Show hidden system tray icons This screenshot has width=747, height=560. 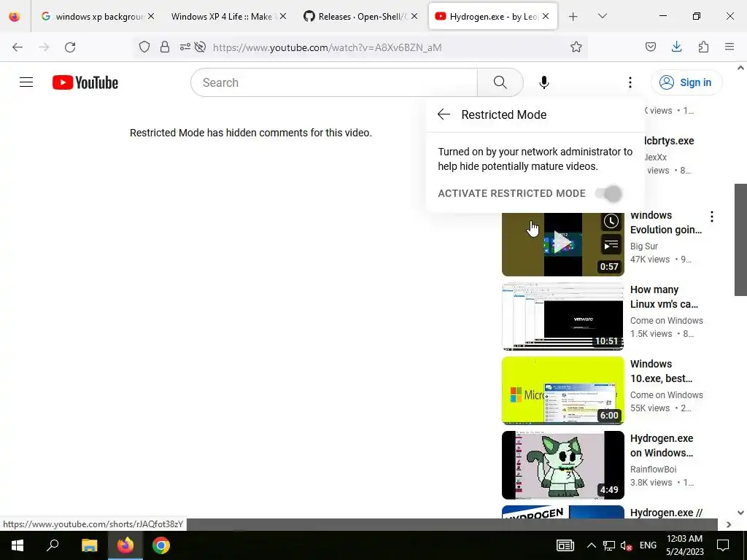[591, 545]
